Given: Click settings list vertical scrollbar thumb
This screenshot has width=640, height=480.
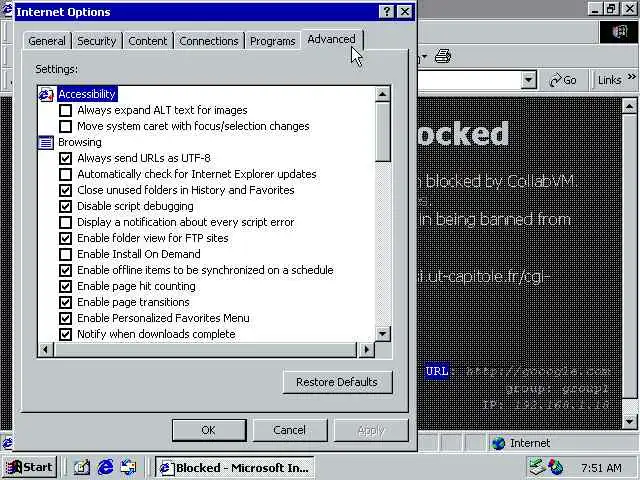Looking at the screenshot, I should click(x=382, y=132).
